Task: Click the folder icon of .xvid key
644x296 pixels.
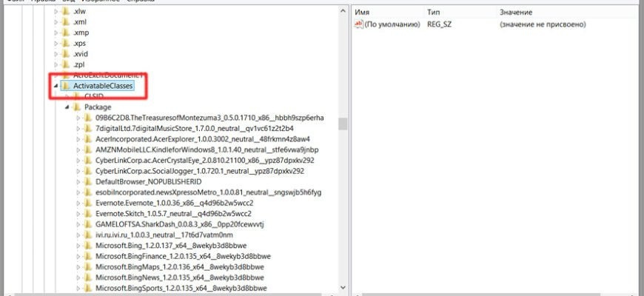Action: 66,54
